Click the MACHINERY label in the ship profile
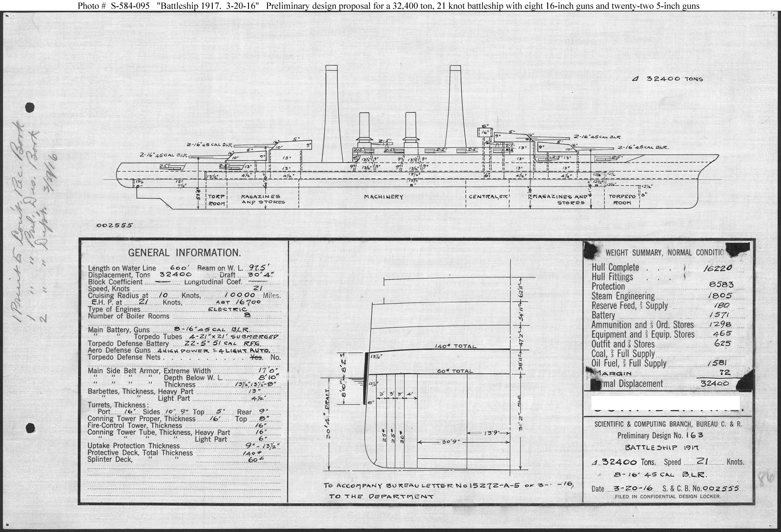The image size is (781, 532). (383, 197)
